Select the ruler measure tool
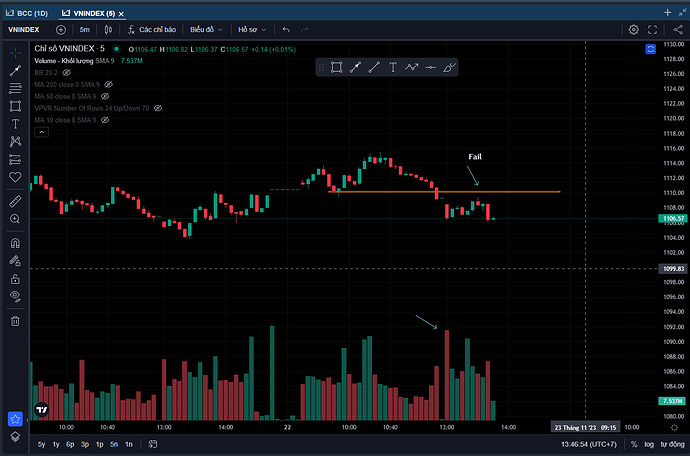Screen dimensions: 690x456 pos(15,201)
